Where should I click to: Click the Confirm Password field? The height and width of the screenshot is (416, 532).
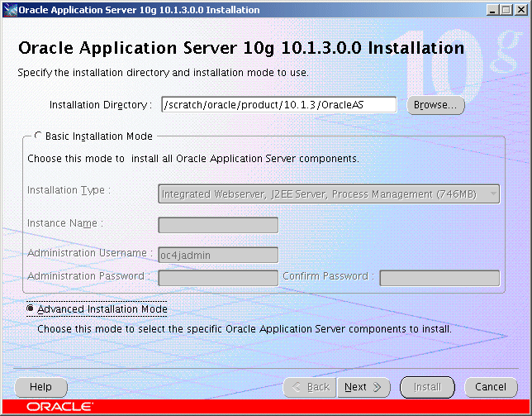[439, 278]
